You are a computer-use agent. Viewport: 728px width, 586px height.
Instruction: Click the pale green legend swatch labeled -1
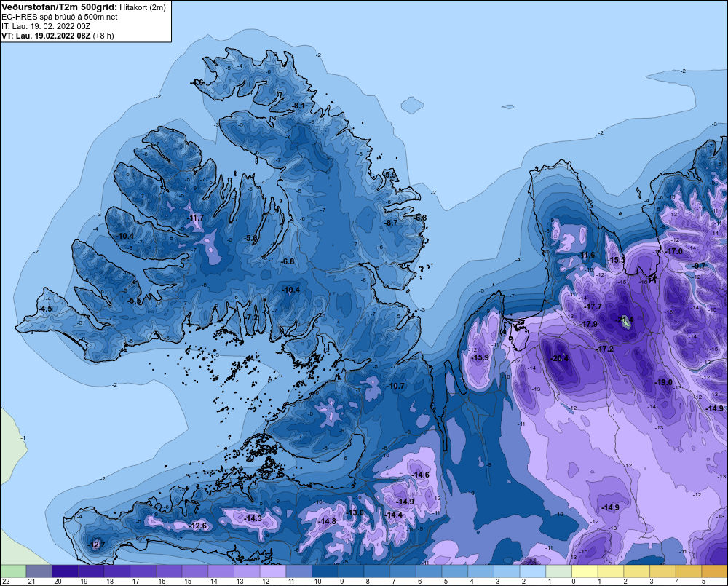(x=559, y=571)
